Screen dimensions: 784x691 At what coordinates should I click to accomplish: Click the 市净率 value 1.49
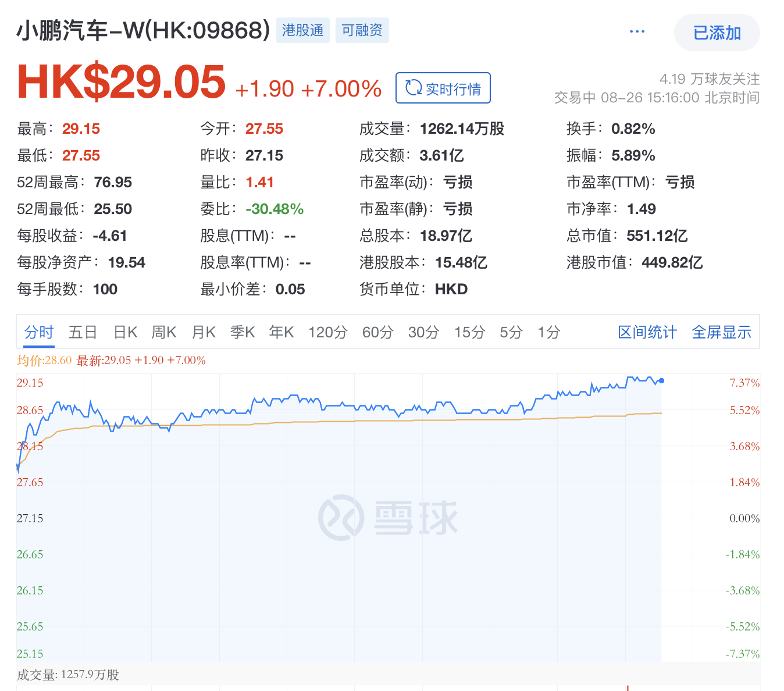coord(641,209)
